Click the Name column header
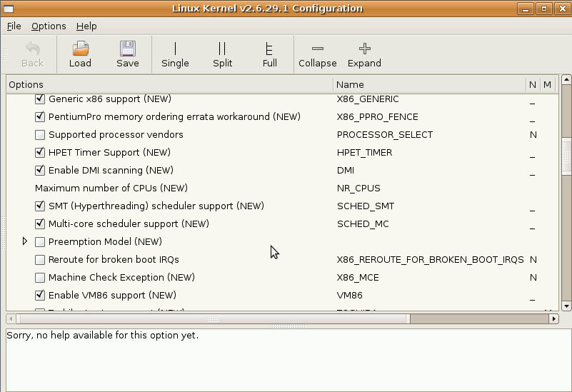This screenshot has width=572, height=392. (428, 84)
